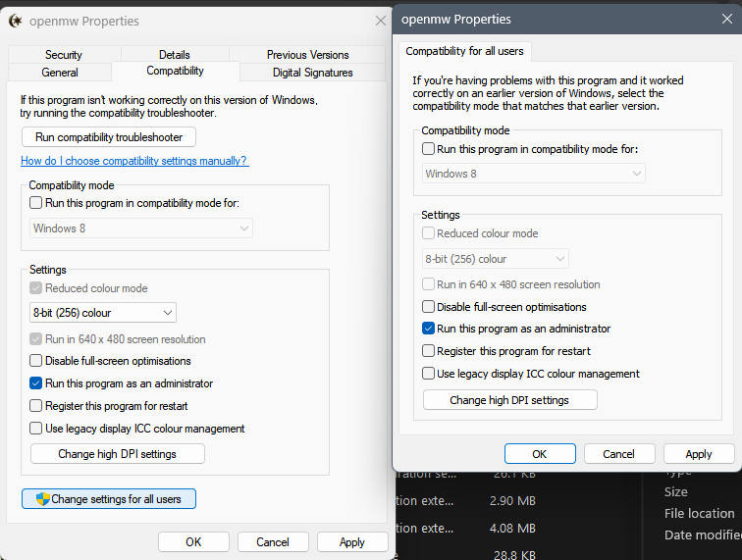Image resolution: width=742 pixels, height=560 pixels.
Task: Close the left openmw Properties window
Action: (x=381, y=21)
